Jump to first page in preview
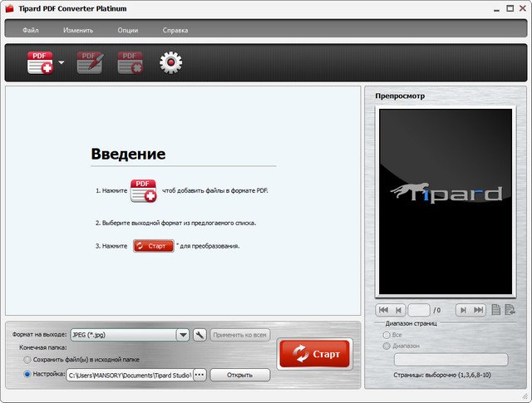The width and height of the screenshot is (532, 403). (x=383, y=309)
